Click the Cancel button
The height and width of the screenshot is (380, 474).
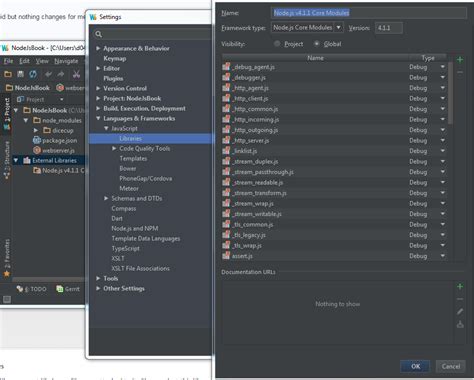[451, 366]
